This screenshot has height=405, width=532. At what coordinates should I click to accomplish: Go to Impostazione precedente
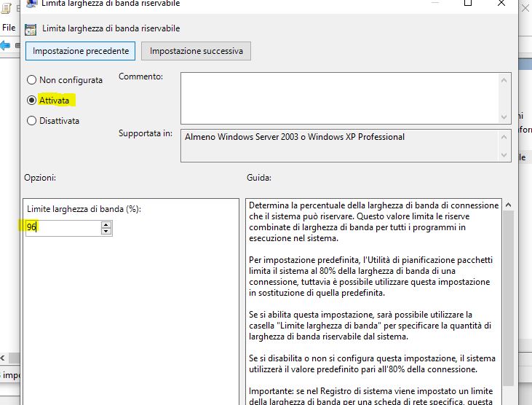click(x=81, y=51)
